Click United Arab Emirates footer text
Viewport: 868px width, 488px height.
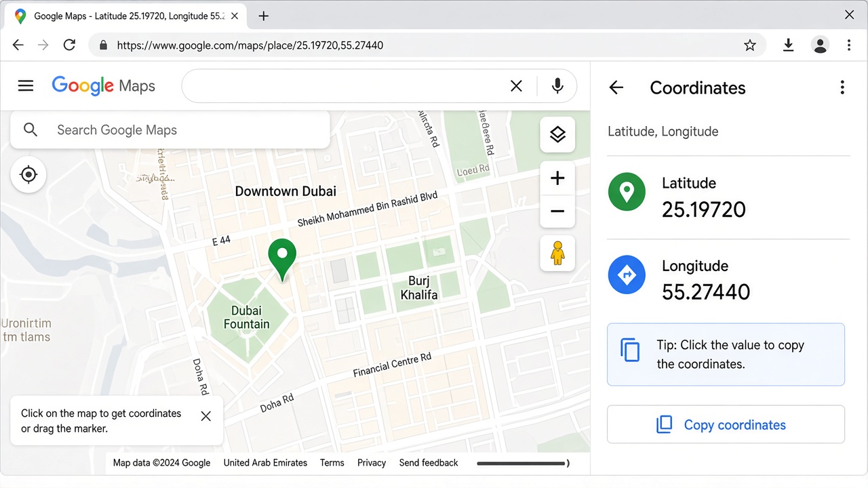(x=265, y=463)
